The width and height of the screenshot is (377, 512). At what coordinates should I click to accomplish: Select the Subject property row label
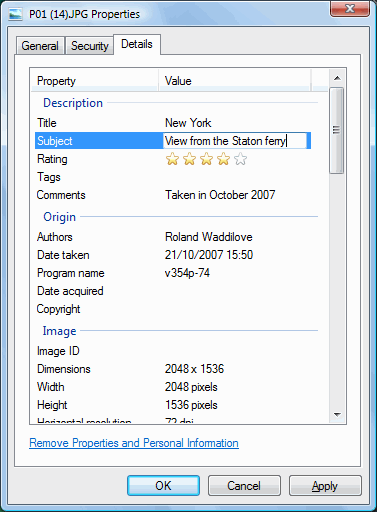pyautogui.click(x=55, y=141)
